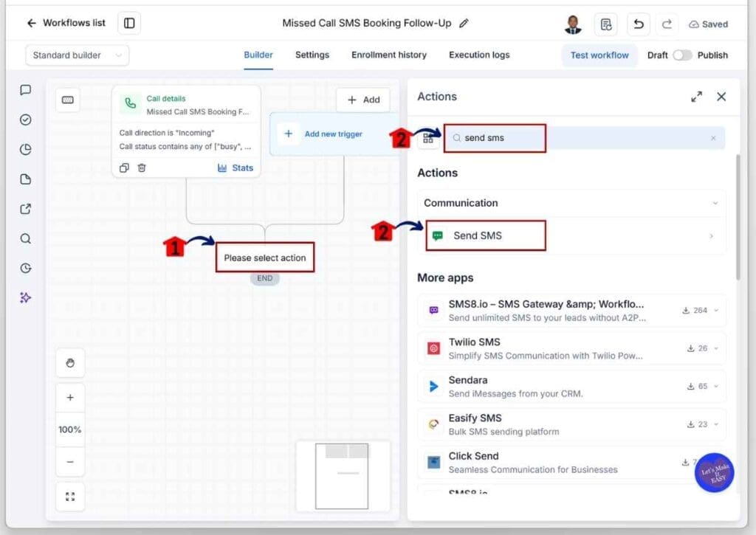Duplicate the Call details trigger
Image resolution: width=756 pixels, height=535 pixels.
coord(124,168)
